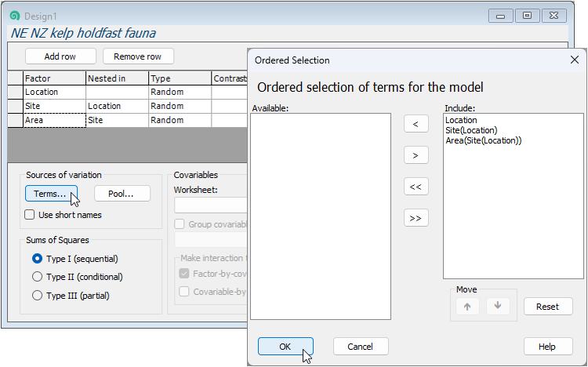Click the double left arrow move-all button
The image size is (588, 367).
tap(416, 187)
